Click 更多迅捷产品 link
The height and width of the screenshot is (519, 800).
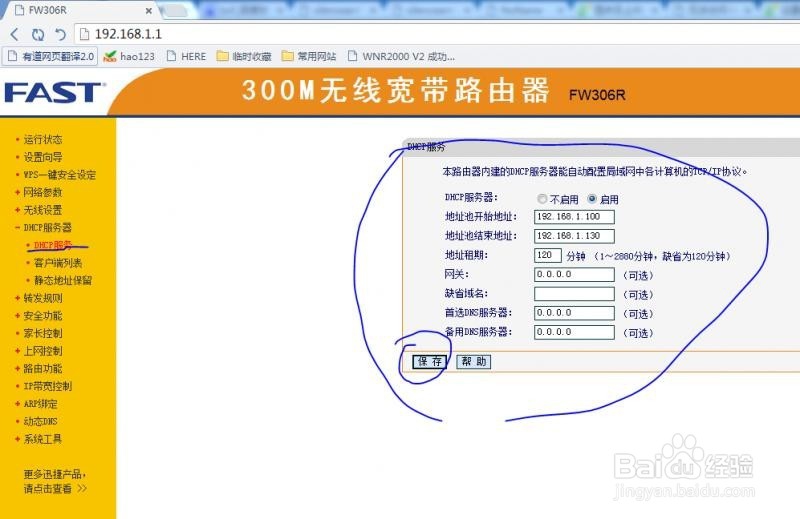[x=55, y=481]
